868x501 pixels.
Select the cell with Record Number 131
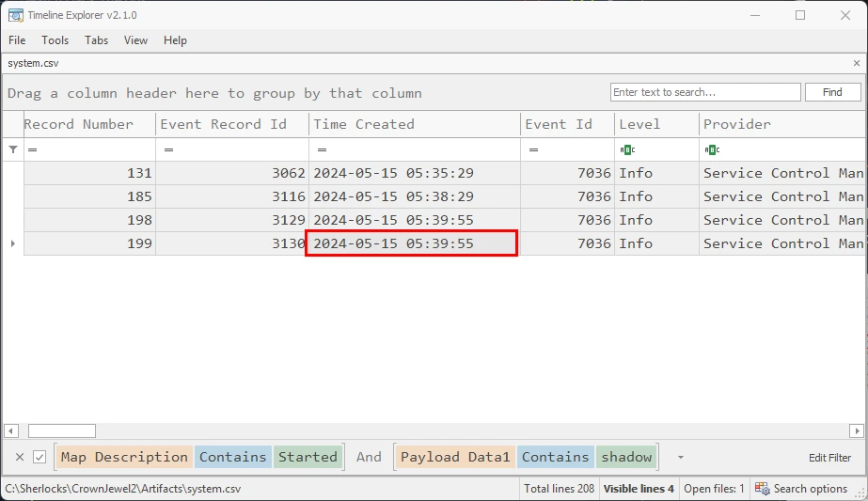(x=89, y=173)
